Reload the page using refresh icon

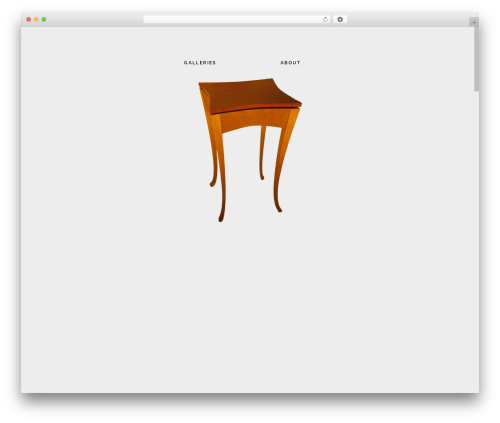pyautogui.click(x=325, y=20)
